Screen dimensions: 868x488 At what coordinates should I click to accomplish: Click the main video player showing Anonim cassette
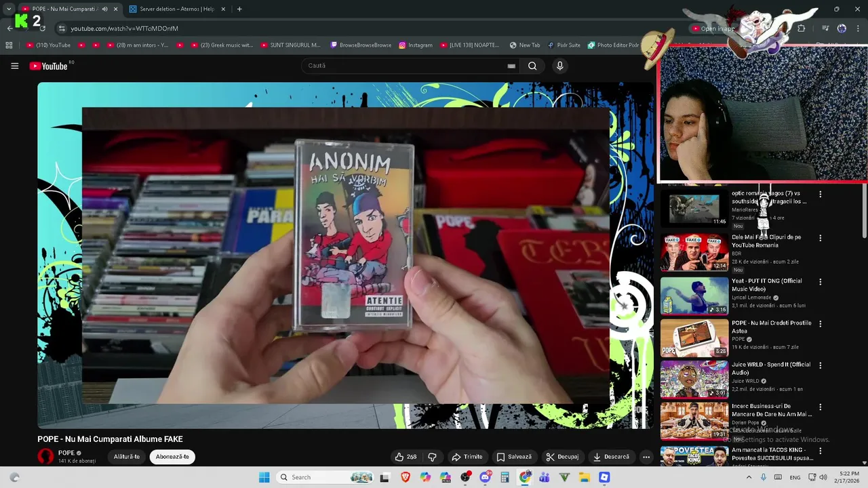click(346, 256)
